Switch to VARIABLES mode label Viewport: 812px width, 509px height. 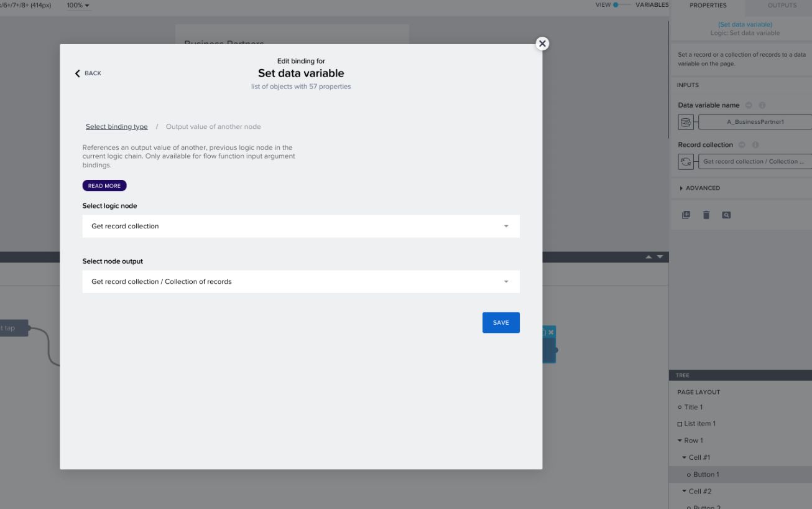pyautogui.click(x=652, y=5)
